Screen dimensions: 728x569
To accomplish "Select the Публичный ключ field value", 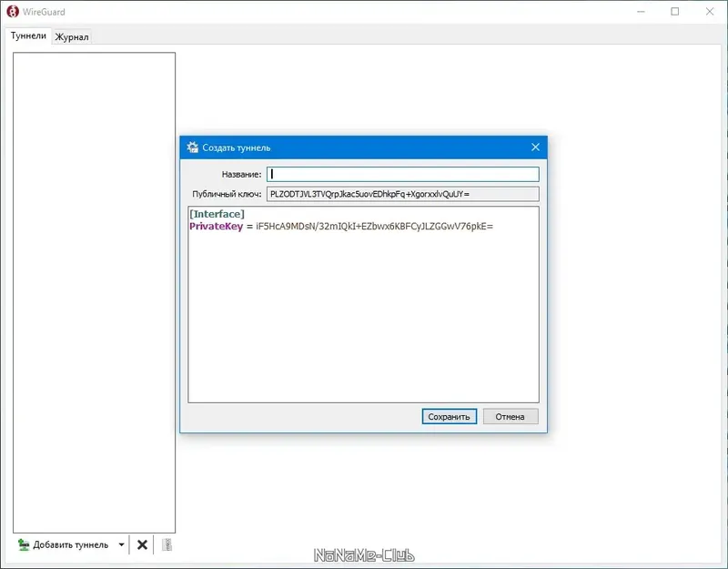I will point(402,194).
